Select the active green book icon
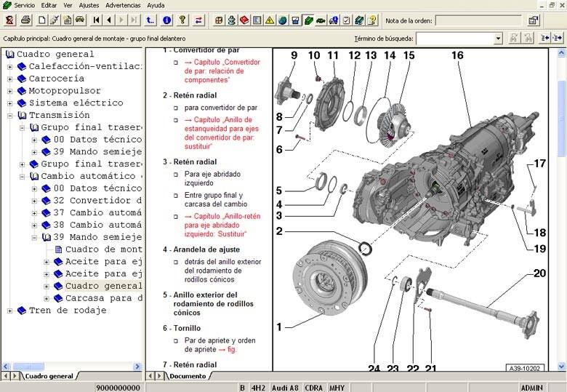 (x=308, y=20)
